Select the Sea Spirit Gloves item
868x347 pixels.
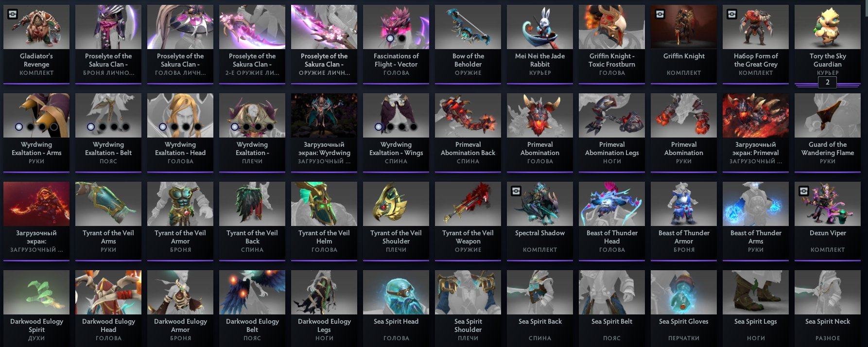point(684,308)
